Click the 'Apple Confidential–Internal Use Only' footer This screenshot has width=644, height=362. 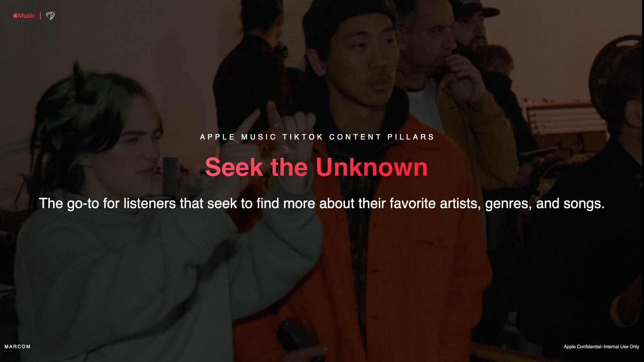[601, 347]
